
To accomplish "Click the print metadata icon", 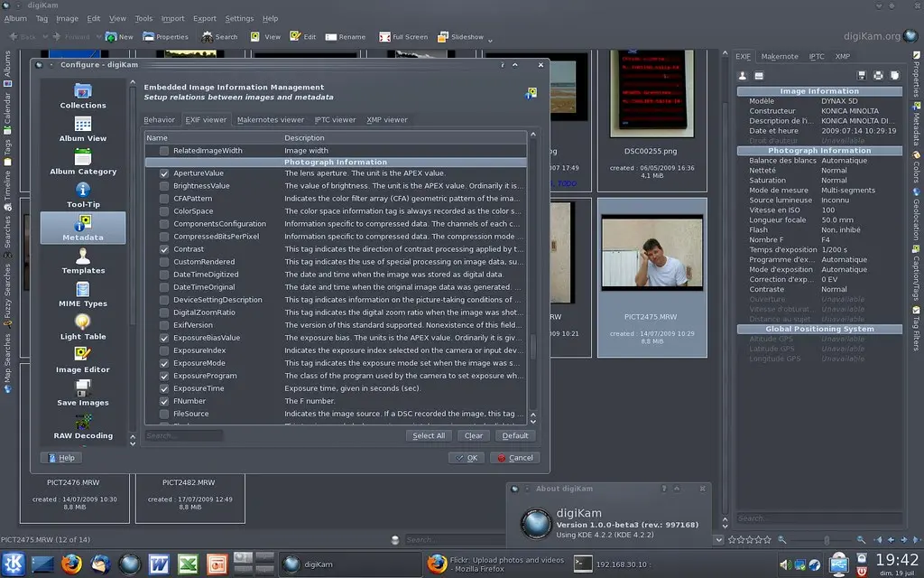I will point(878,75).
